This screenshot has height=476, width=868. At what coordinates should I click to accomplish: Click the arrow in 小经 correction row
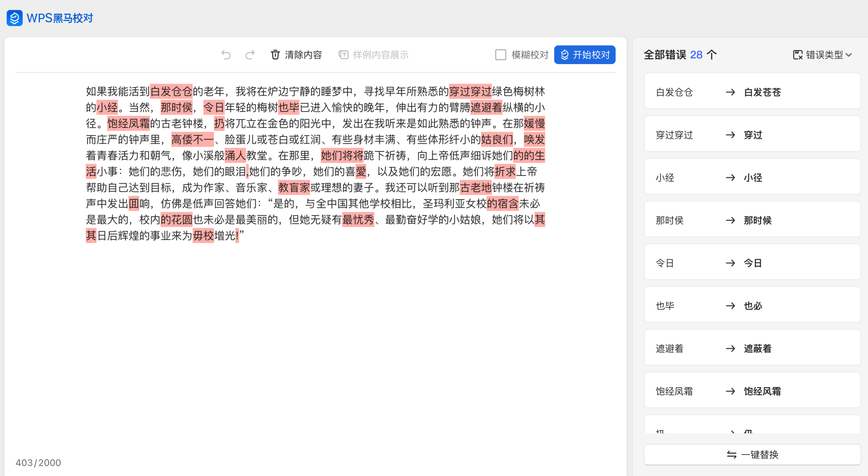tap(730, 178)
